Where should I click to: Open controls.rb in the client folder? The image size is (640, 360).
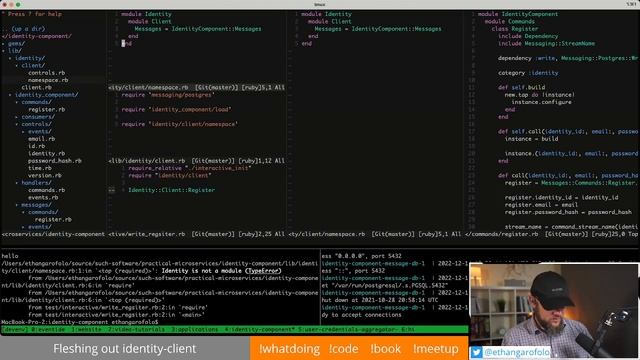point(47,73)
